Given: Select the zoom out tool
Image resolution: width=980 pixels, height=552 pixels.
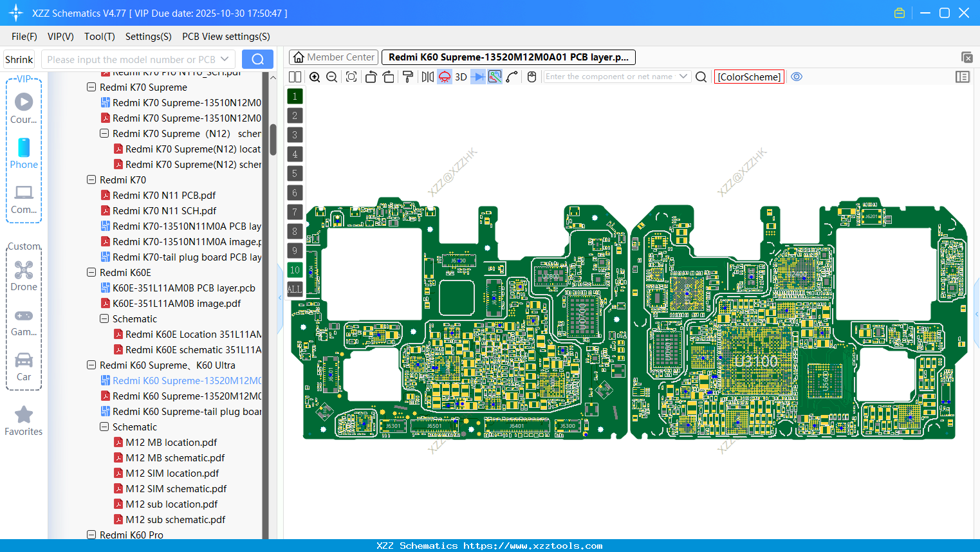Looking at the screenshot, I should click(x=331, y=77).
